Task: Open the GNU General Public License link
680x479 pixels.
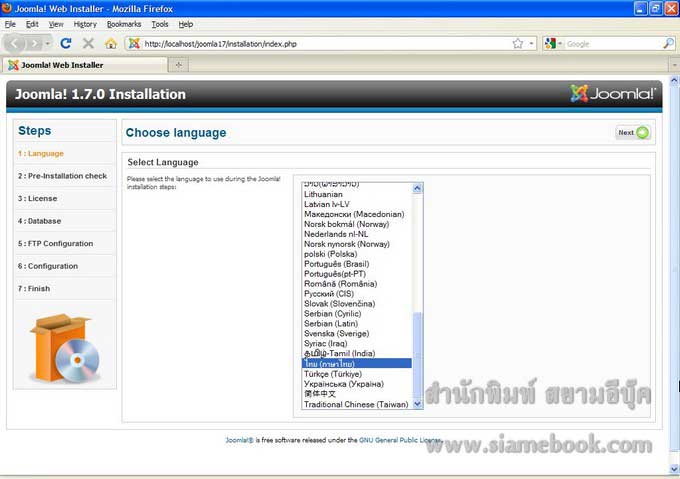Action: pos(400,440)
